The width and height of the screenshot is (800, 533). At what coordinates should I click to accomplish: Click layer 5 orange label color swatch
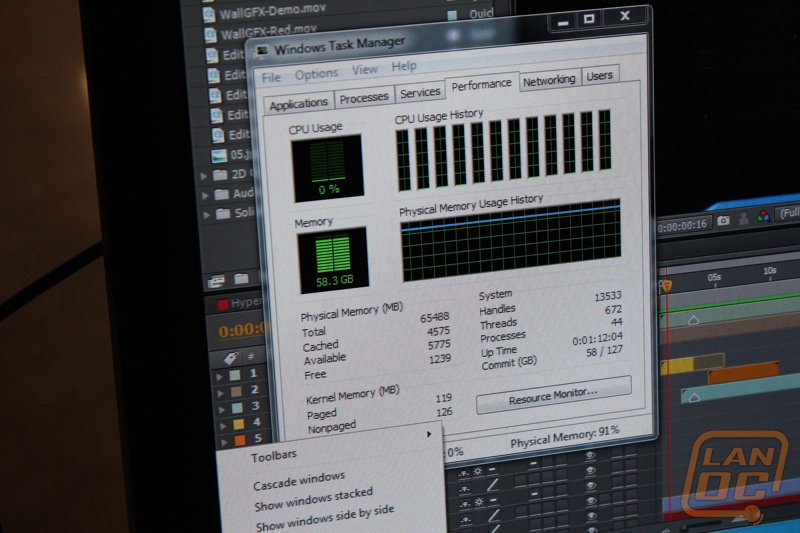point(240,440)
